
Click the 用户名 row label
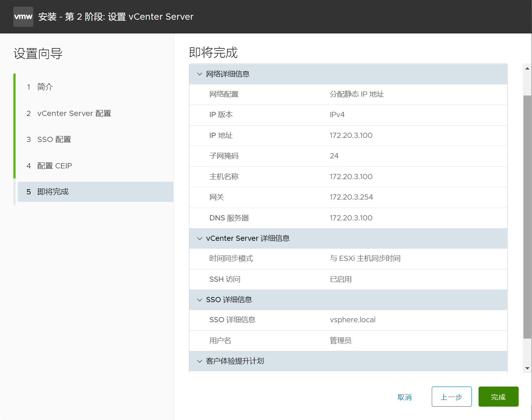(220, 340)
